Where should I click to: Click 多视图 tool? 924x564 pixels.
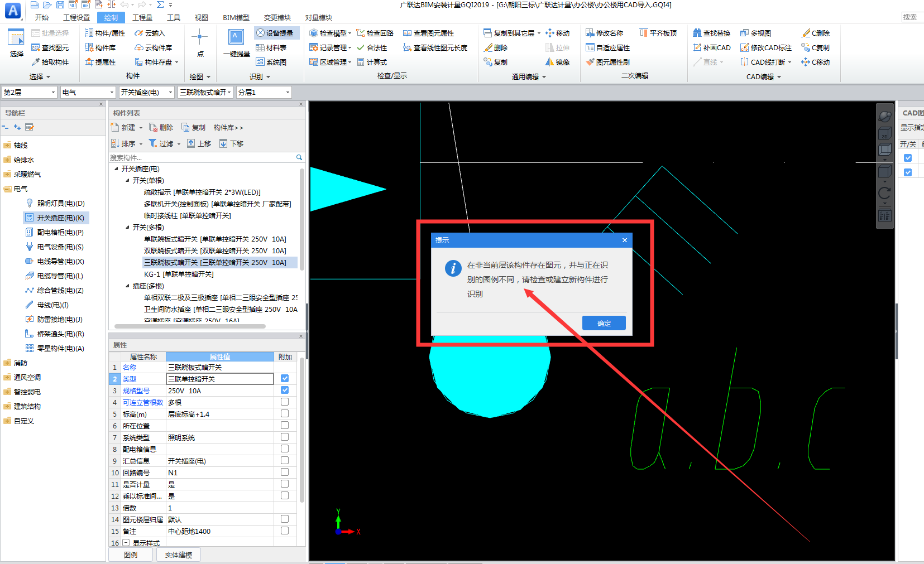coord(755,33)
